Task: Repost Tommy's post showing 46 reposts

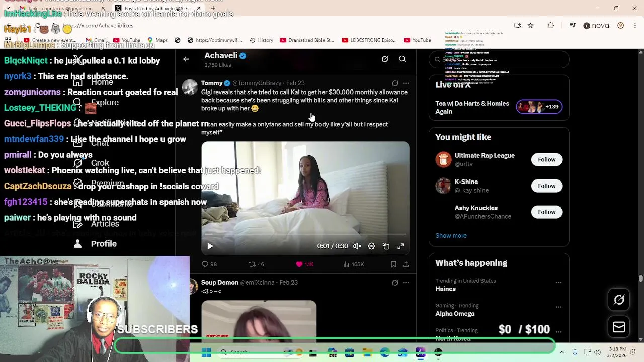Action: (x=256, y=264)
